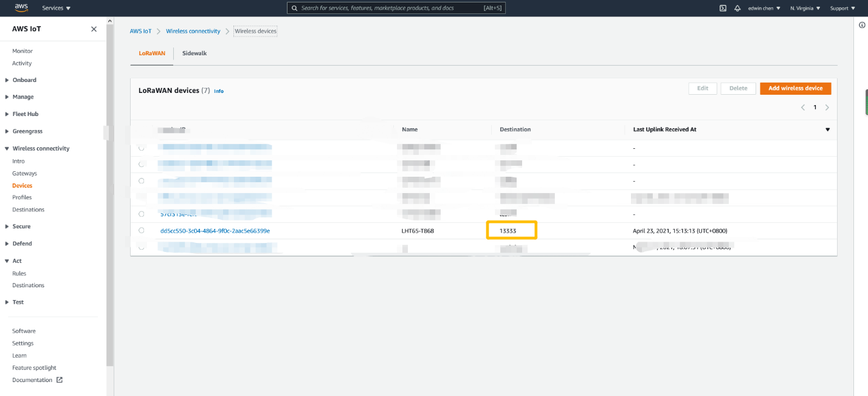Switch to the LoRaWAN tab
Screen dimensions: 868x396
pyautogui.click(x=152, y=53)
